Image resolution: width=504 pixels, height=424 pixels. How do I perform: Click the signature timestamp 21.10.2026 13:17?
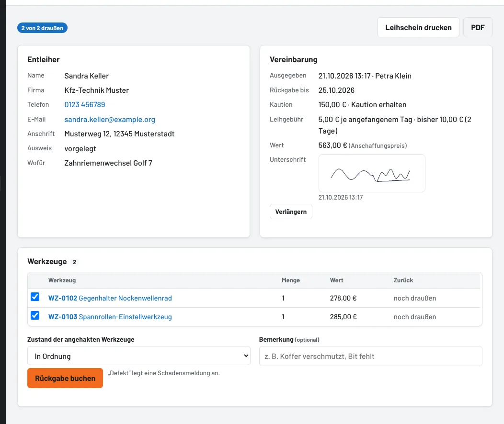coord(341,197)
